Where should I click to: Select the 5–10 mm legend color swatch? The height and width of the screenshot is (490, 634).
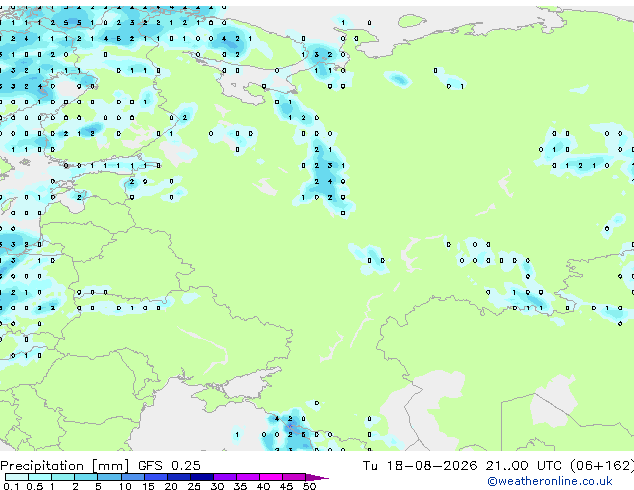point(110,477)
